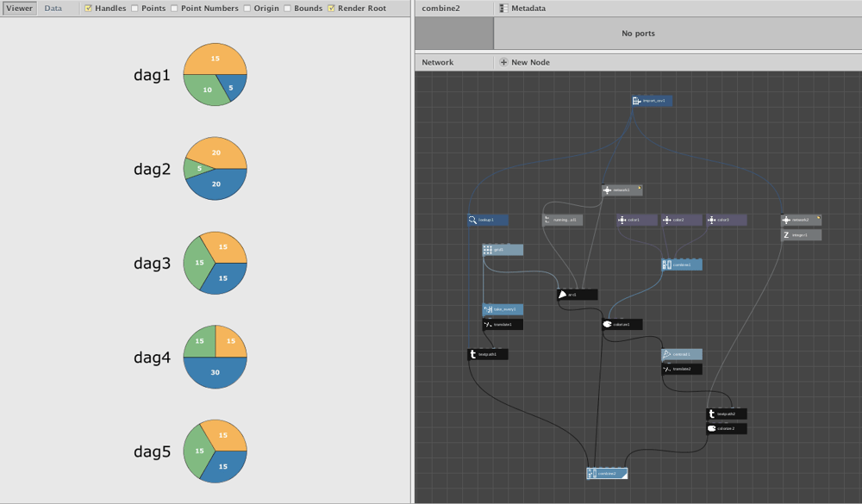The image size is (862, 504).
Task: Click the combine2 title in the port panel
Action: click(x=440, y=9)
